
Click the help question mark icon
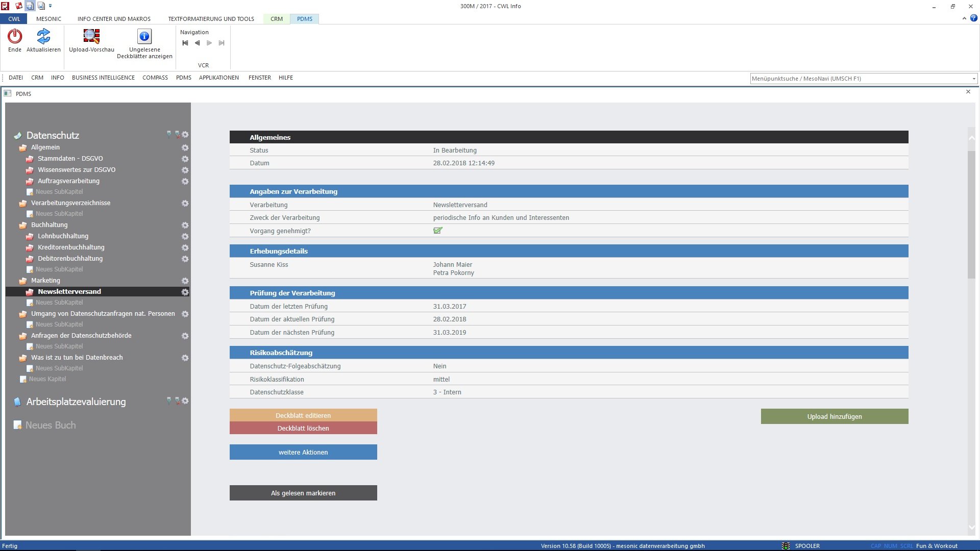(x=973, y=18)
